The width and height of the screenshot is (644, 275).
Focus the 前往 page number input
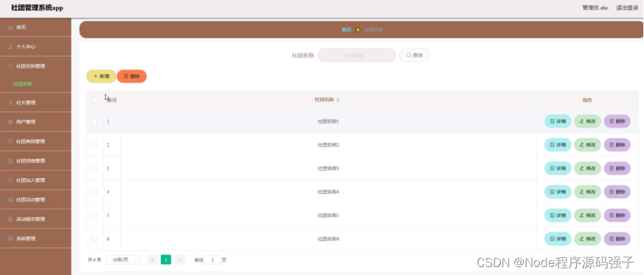(x=212, y=260)
